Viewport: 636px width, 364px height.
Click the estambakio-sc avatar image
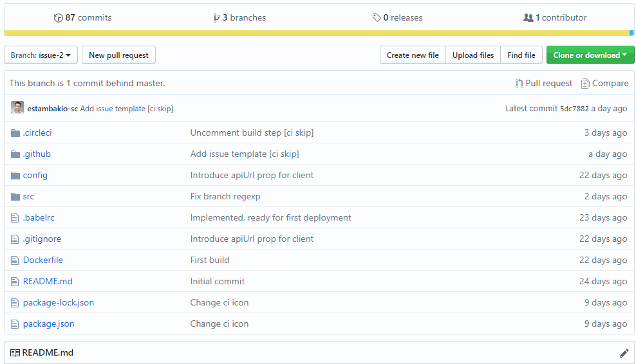point(17,108)
